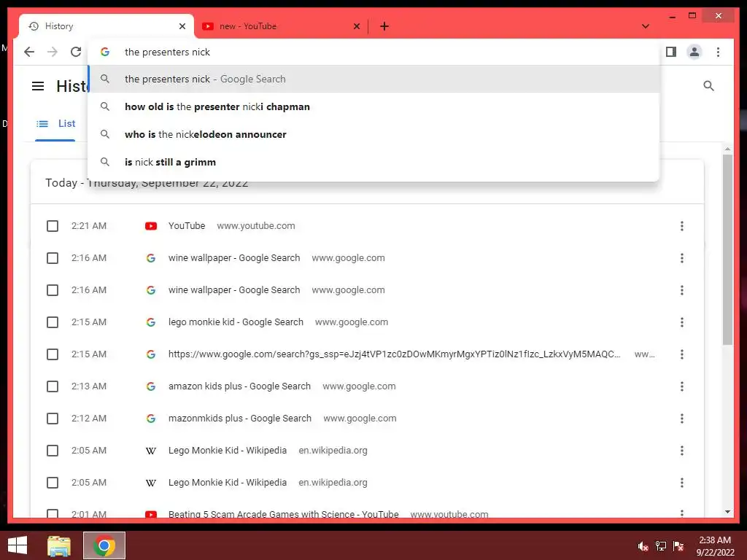Open Chrome's three-dot main menu
747x560 pixels.
[x=718, y=52]
